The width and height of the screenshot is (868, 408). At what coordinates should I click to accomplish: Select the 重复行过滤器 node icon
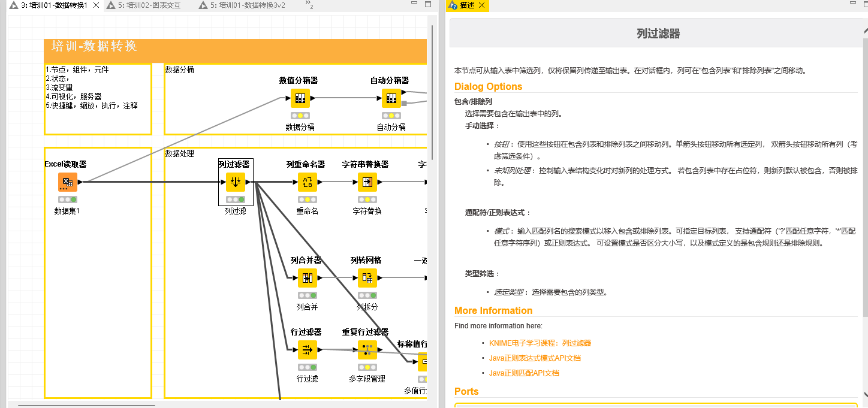(x=367, y=350)
